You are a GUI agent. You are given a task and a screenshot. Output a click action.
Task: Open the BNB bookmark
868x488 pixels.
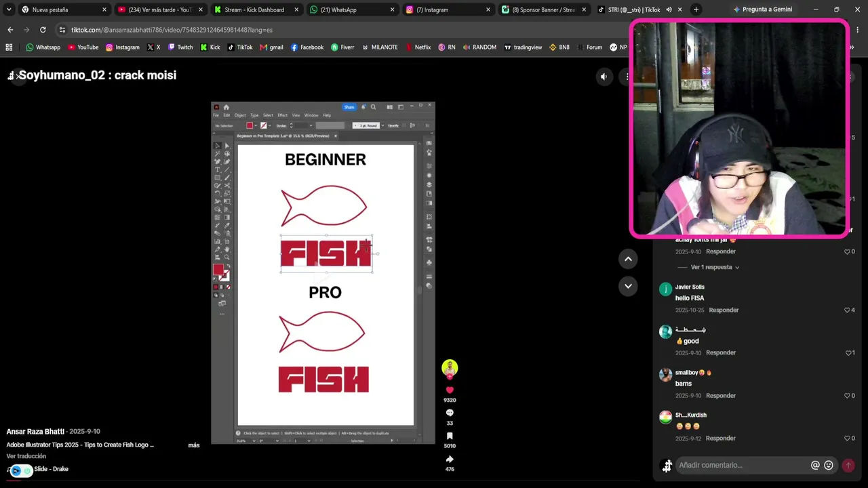(559, 47)
